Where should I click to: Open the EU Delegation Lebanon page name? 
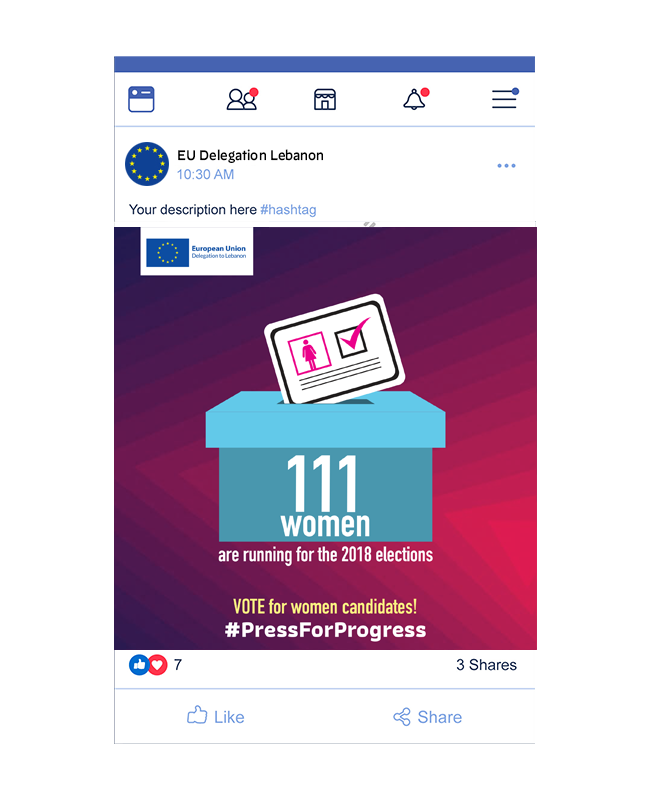coord(250,155)
